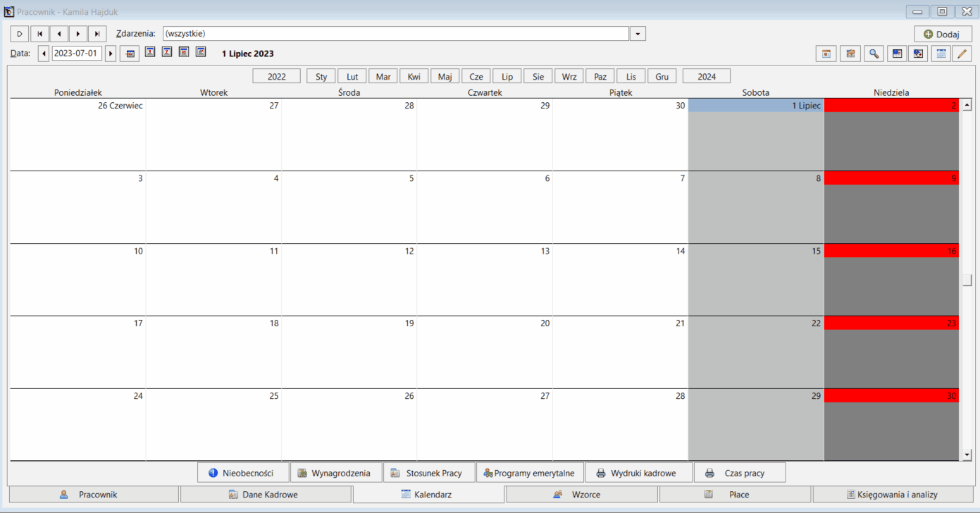This screenshot has height=513, width=980.
Task: Switch to the Księgowania i analizy tab
Action: click(x=893, y=495)
